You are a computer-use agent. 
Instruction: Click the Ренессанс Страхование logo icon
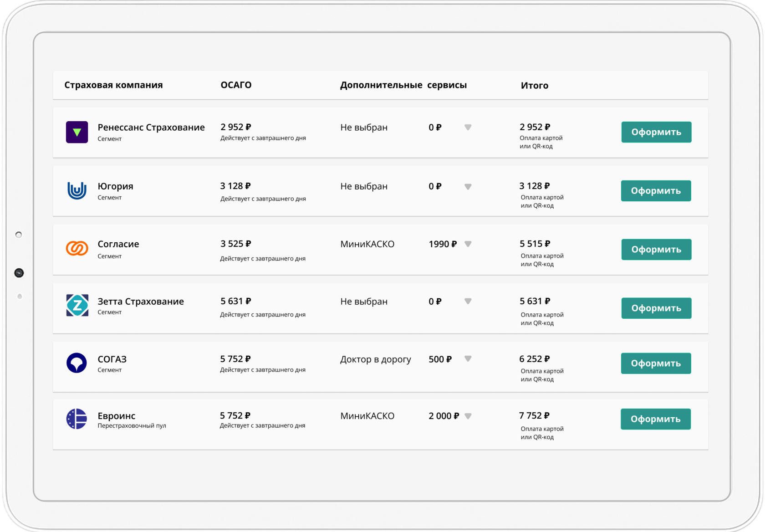77,132
